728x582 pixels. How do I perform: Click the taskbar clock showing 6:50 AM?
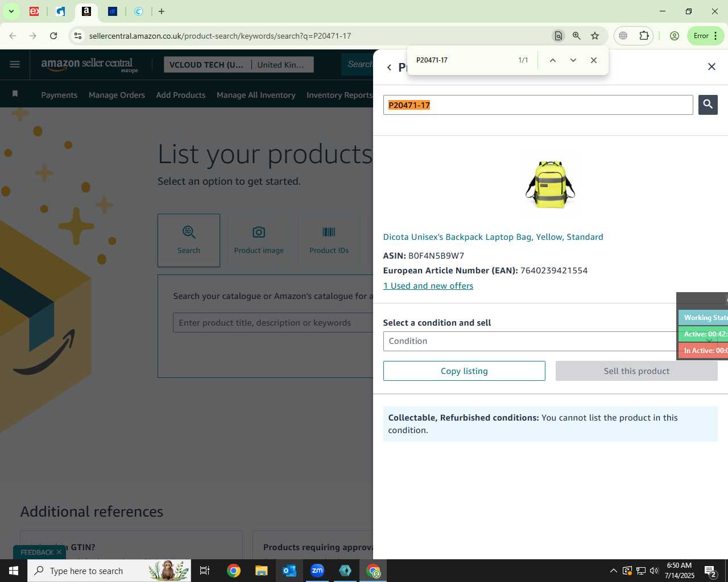click(x=679, y=571)
